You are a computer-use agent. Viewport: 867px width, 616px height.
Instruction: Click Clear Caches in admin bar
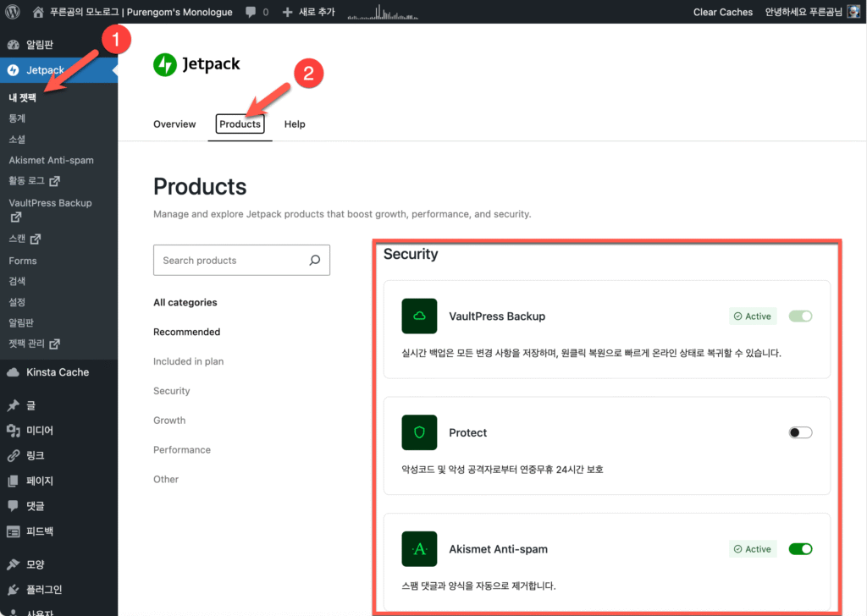tap(723, 12)
